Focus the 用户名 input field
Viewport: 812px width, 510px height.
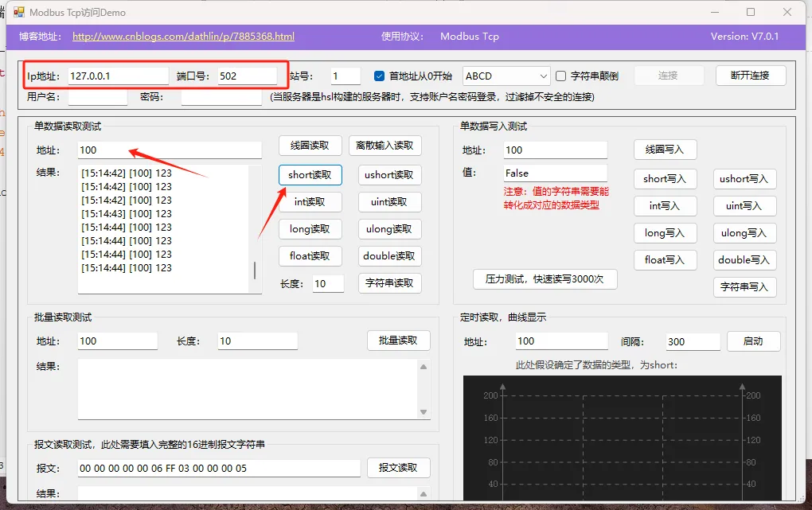(x=97, y=97)
